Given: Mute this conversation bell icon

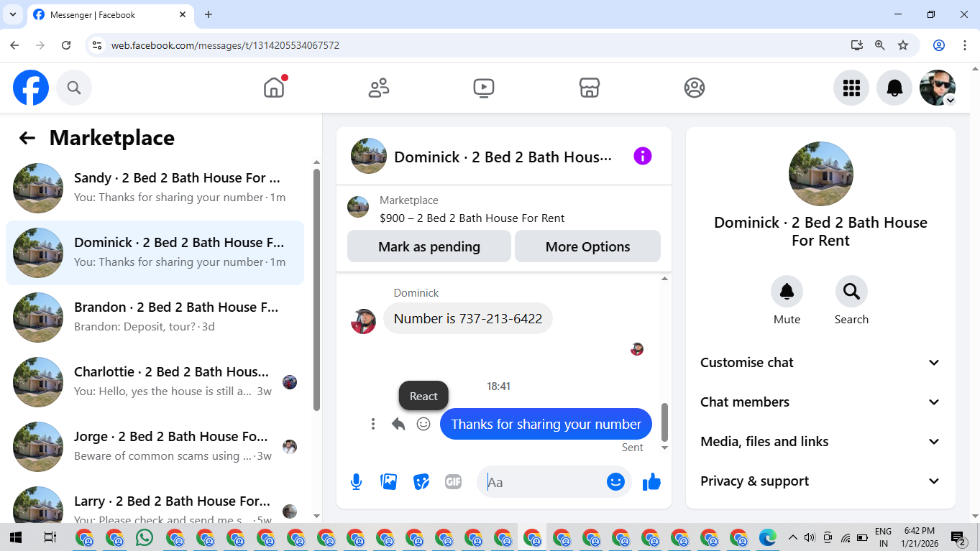Looking at the screenshot, I should tap(787, 292).
